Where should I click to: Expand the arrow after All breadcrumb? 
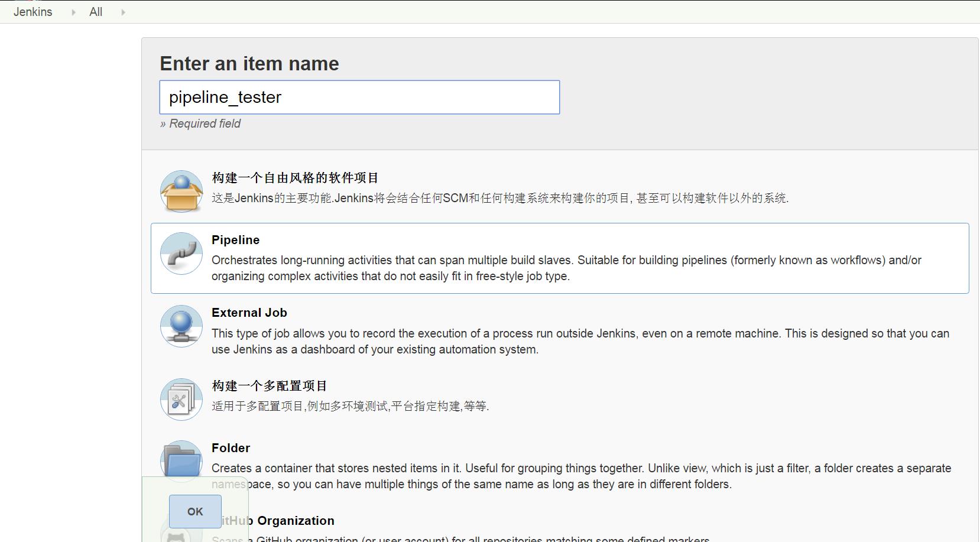[123, 12]
